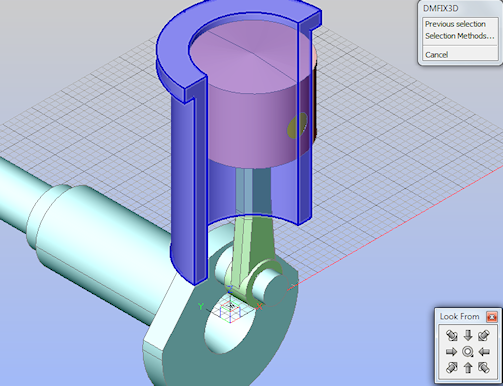Open Selection Methods... in DMFIX3D menu

(x=460, y=36)
